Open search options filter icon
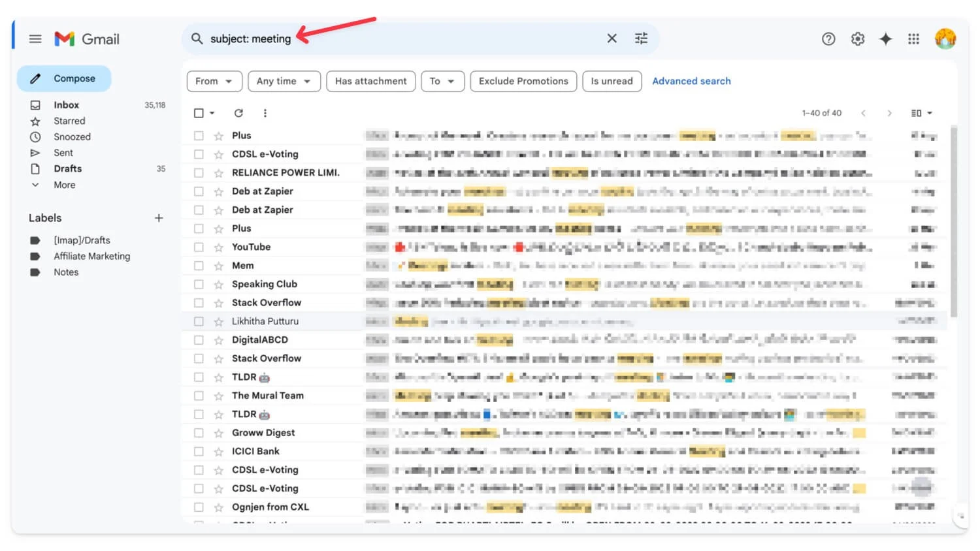The width and height of the screenshot is (980, 551). coord(641,39)
